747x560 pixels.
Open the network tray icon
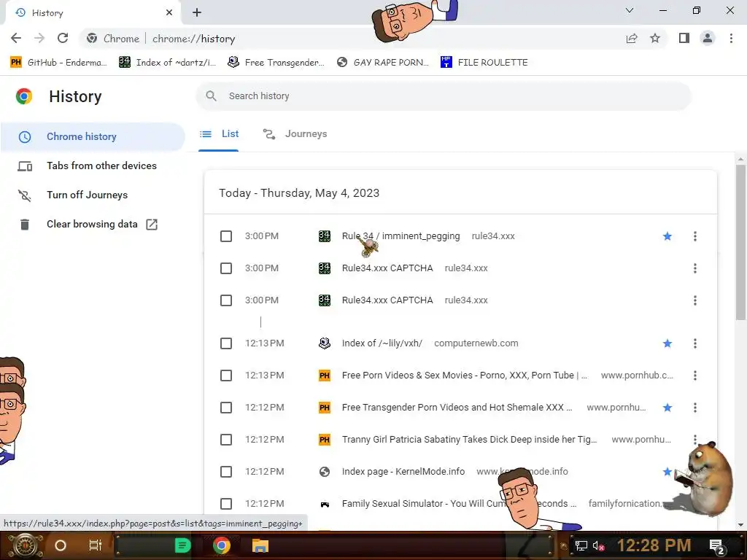[581, 545]
